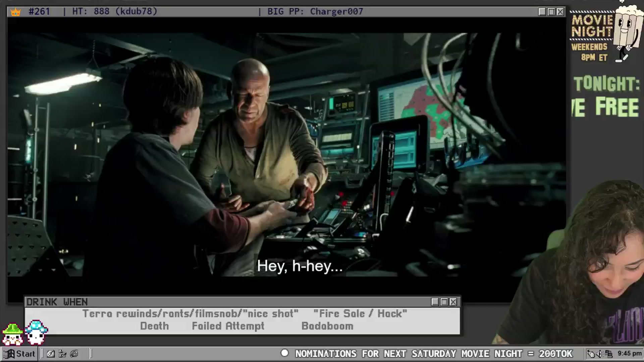The height and width of the screenshot is (362, 644).
Task: Click the 'BIG PP: Charger007' title text
Action: [x=315, y=12]
